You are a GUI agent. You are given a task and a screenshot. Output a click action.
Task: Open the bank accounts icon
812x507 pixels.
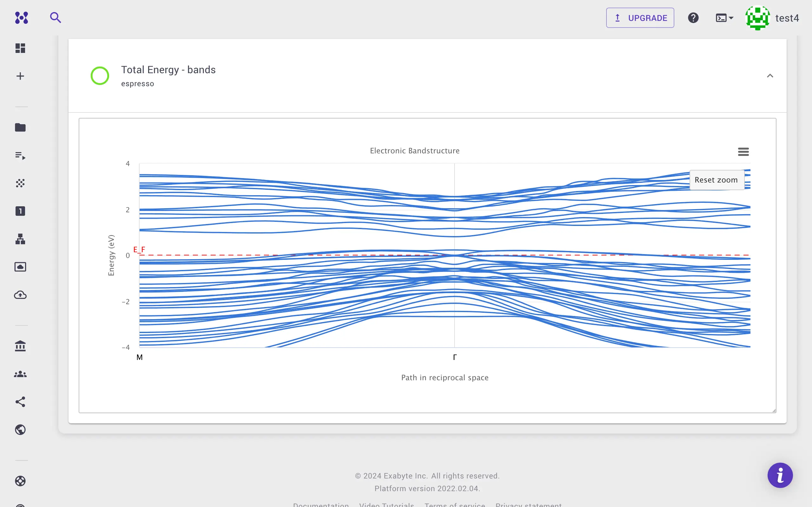(20, 346)
